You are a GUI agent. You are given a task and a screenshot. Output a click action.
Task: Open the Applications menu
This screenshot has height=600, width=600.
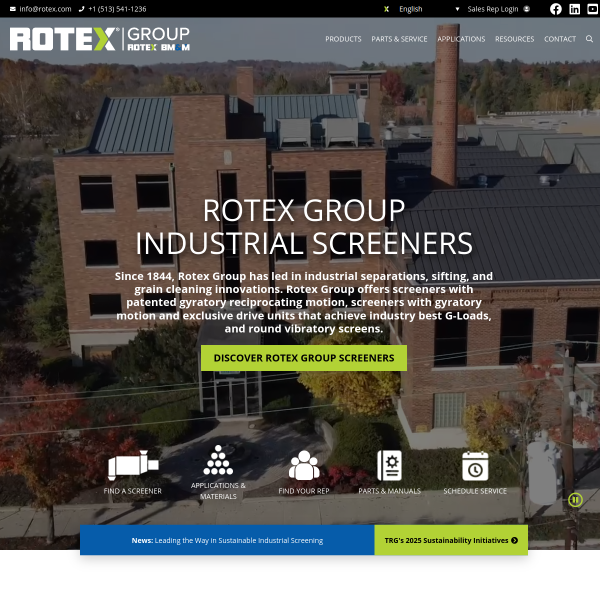[461, 39]
